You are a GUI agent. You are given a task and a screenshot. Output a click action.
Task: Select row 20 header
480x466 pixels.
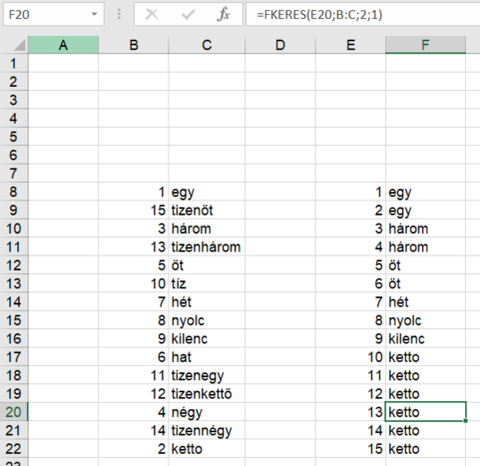(14, 412)
